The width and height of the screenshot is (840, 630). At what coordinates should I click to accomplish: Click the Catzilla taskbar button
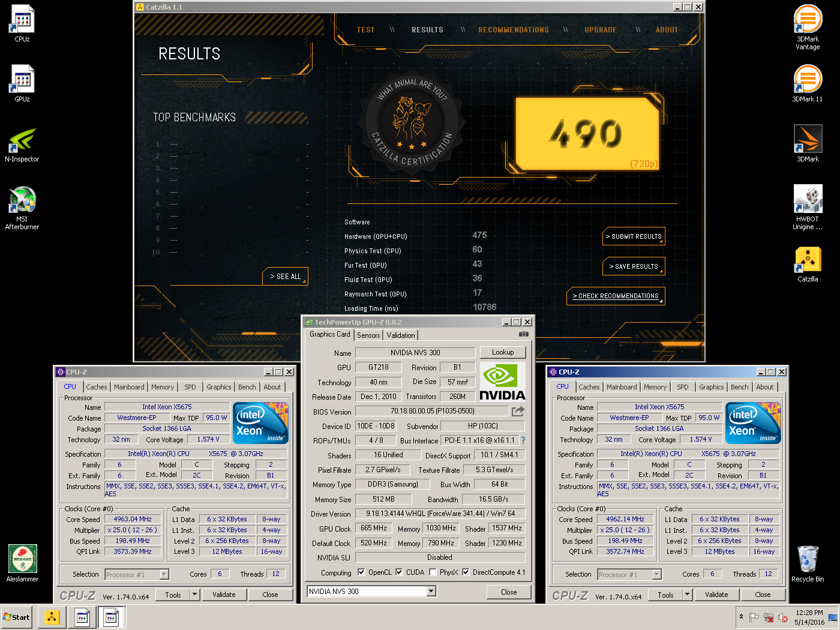[x=52, y=617]
